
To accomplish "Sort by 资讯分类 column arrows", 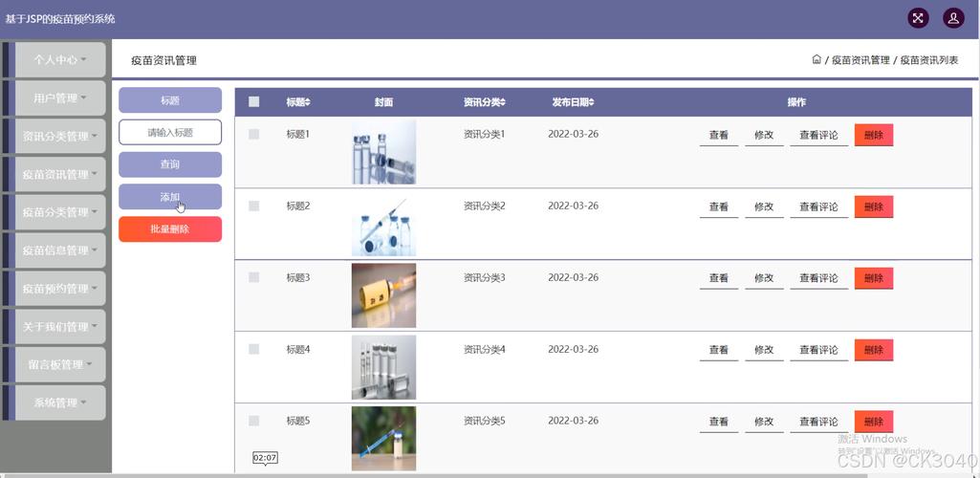I will pos(503,102).
